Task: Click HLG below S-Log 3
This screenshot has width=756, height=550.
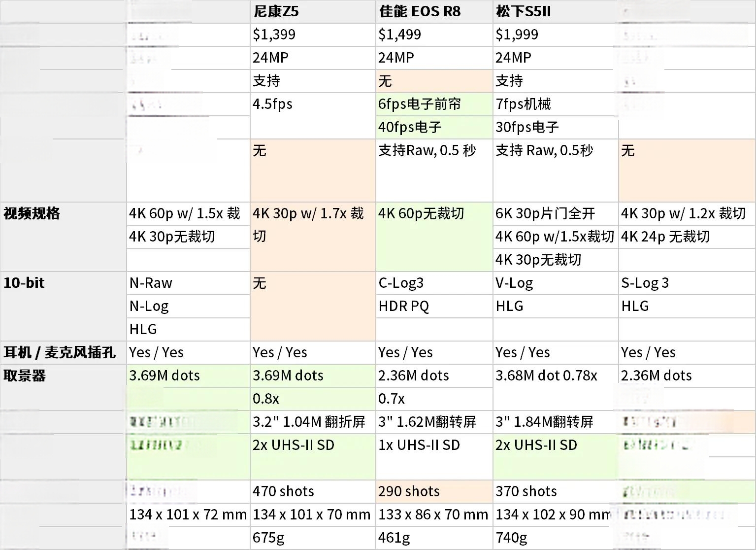Action: click(x=687, y=306)
